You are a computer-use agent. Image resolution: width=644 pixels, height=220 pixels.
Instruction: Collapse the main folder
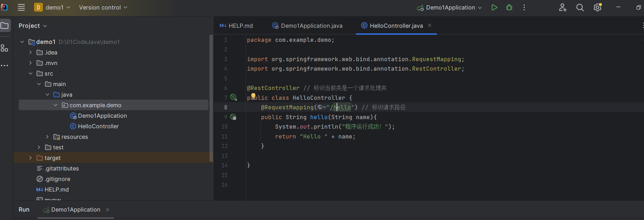pos(39,84)
